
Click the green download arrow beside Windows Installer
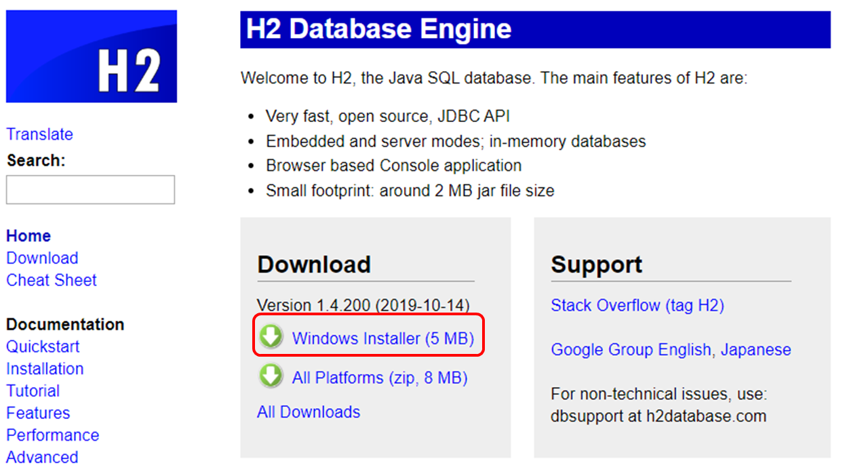point(271,336)
